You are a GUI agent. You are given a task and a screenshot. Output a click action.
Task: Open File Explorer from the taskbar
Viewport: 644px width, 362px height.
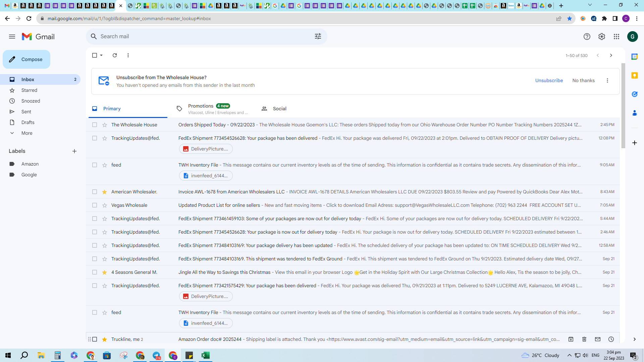pyautogui.click(x=41, y=355)
